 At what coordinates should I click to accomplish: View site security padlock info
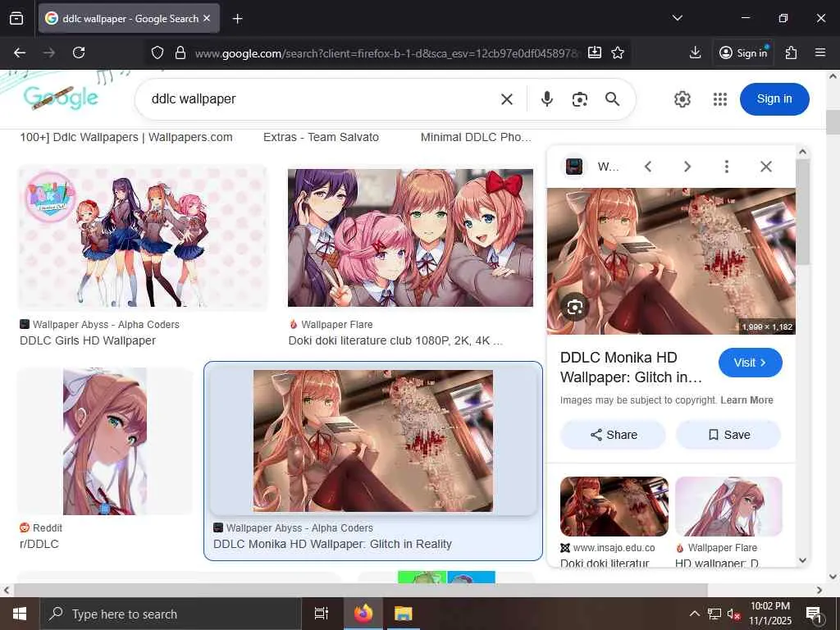click(x=180, y=52)
